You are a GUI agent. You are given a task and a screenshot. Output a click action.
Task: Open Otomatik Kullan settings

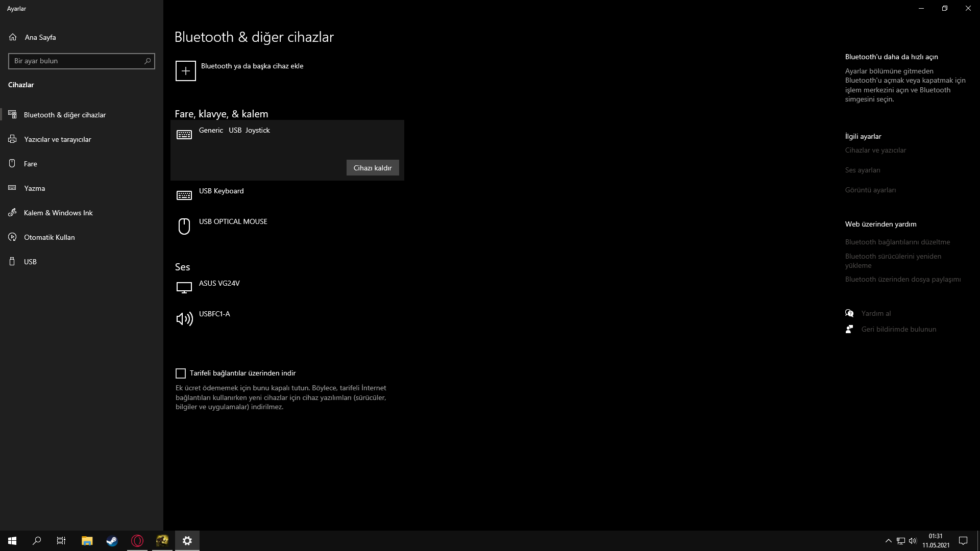click(49, 237)
